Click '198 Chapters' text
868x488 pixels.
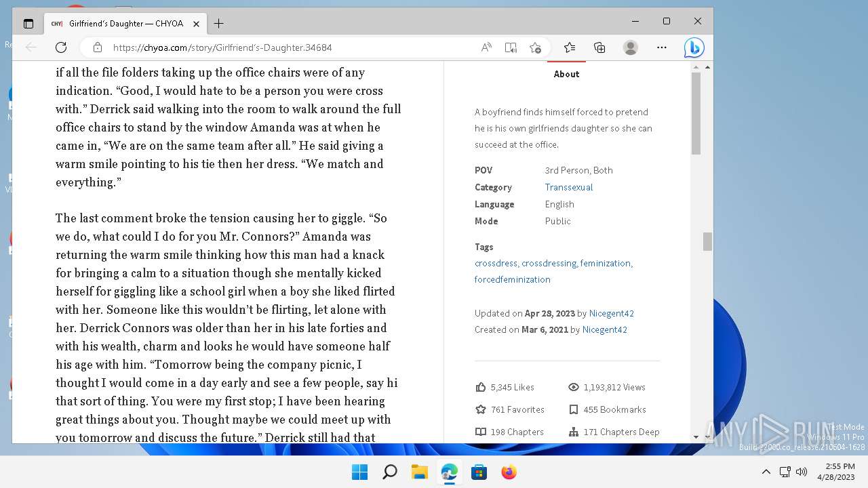pos(517,432)
